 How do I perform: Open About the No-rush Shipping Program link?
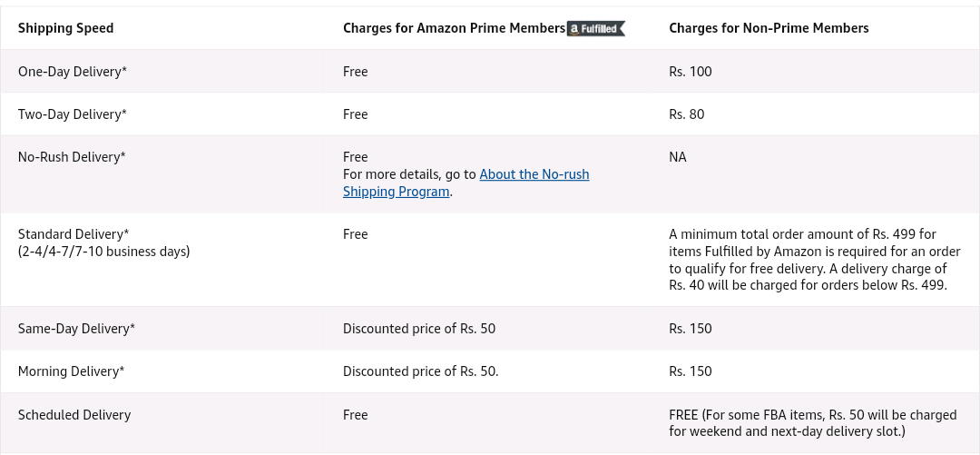coord(466,183)
